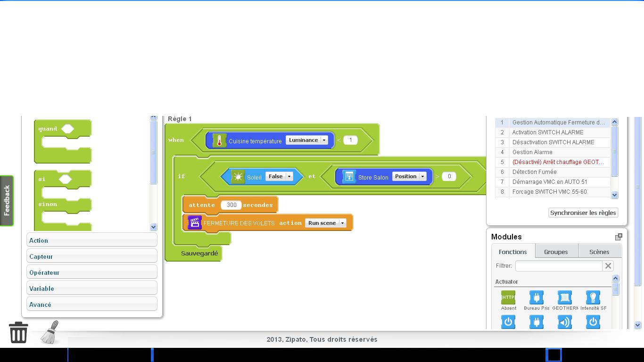
Task: Pop out the Modules panel
Action: click(x=619, y=237)
